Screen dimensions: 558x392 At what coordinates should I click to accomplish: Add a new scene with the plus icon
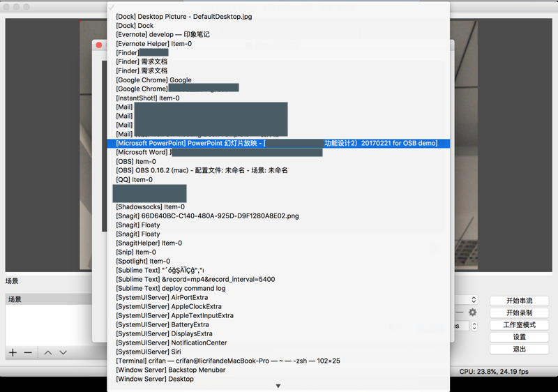coord(13,352)
